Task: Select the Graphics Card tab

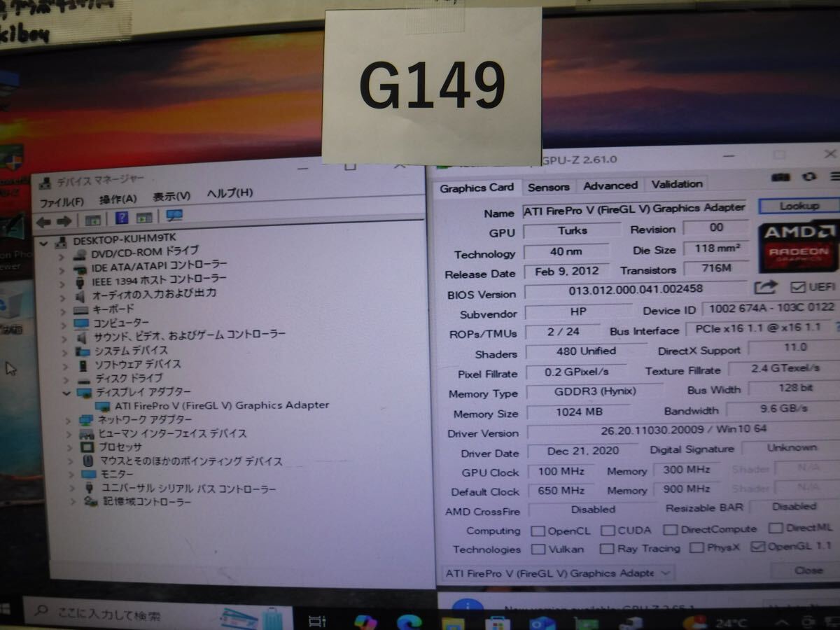Action: click(x=477, y=188)
